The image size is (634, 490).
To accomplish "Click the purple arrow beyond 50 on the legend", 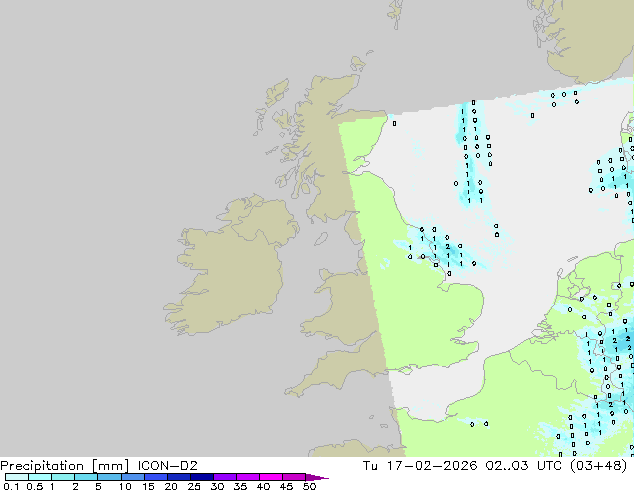I will click(317, 477).
